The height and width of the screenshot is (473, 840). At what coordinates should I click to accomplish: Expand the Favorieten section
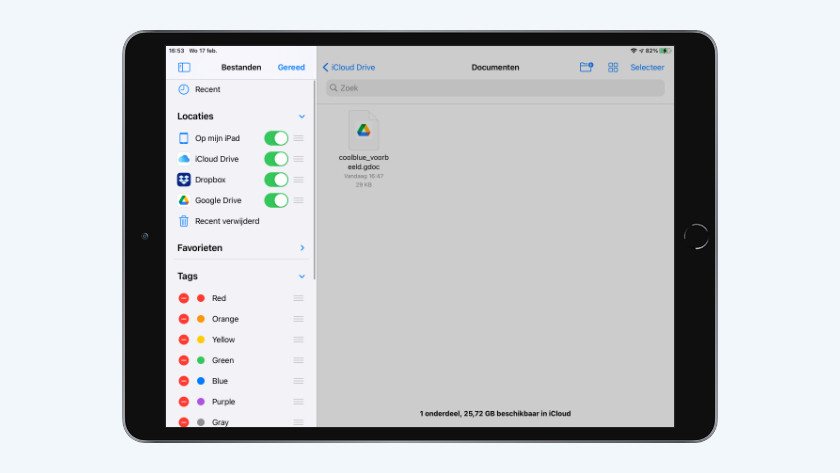(302, 248)
